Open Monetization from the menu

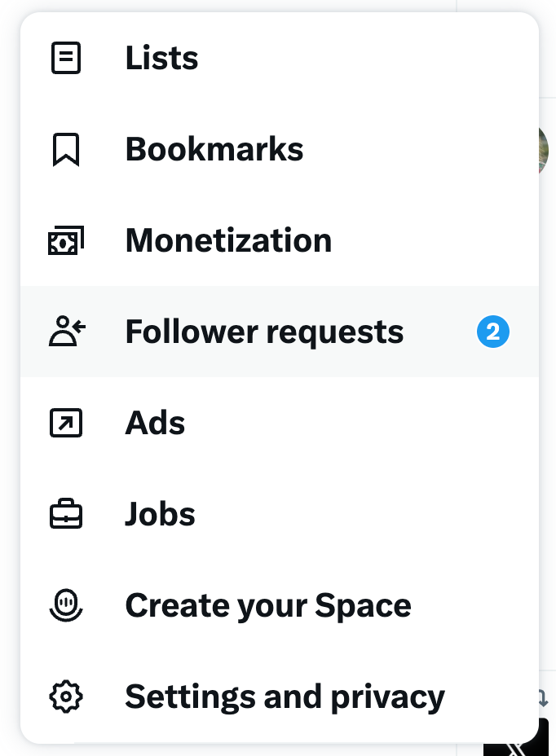(x=228, y=240)
